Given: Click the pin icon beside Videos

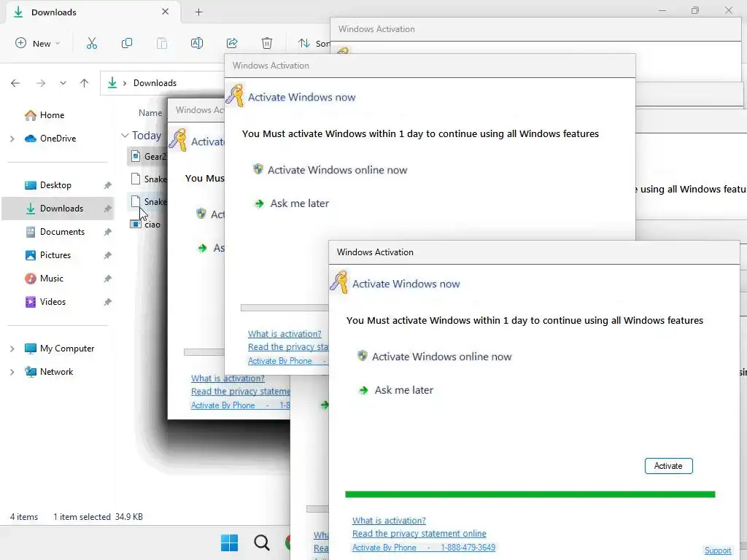Looking at the screenshot, I should click(108, 302).
